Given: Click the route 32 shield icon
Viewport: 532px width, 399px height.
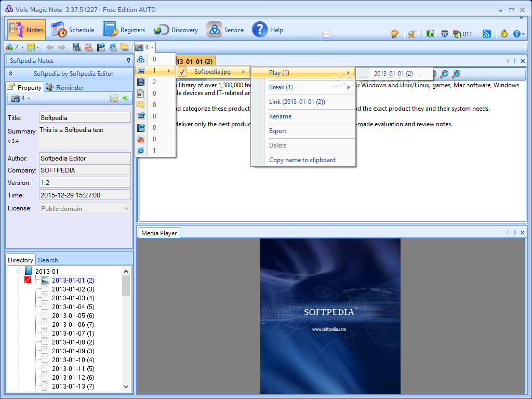Looking at the screenshot, I should (x=445, y=34).
